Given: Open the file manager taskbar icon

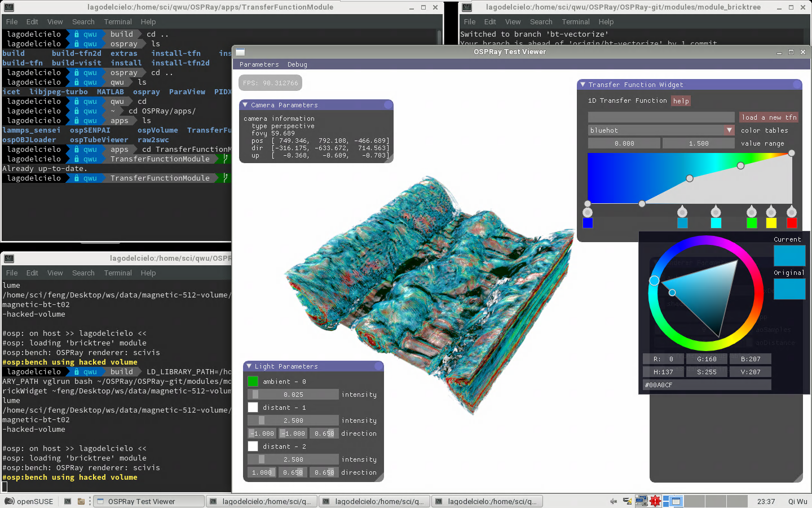Looking at the screenshot, I should (81, 501).
